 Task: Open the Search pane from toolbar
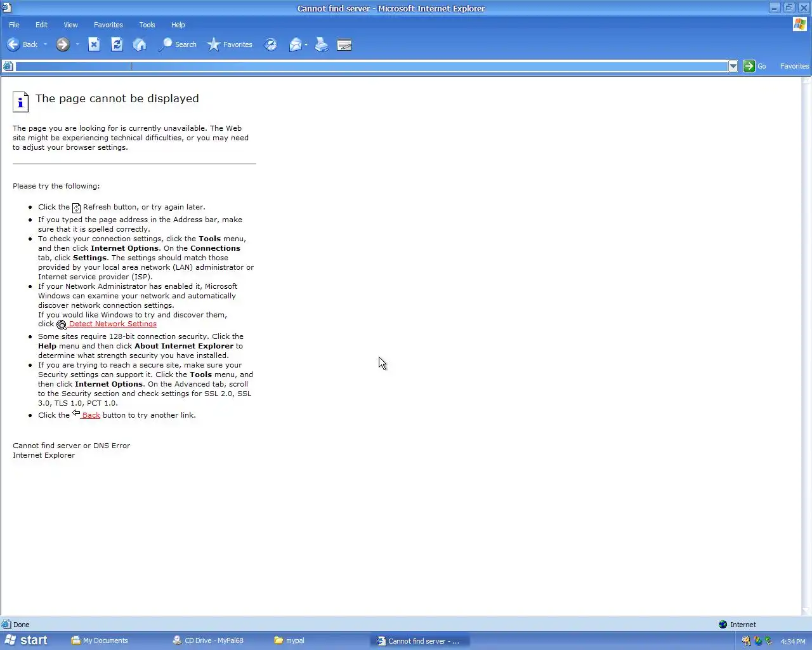coord(177,44)
